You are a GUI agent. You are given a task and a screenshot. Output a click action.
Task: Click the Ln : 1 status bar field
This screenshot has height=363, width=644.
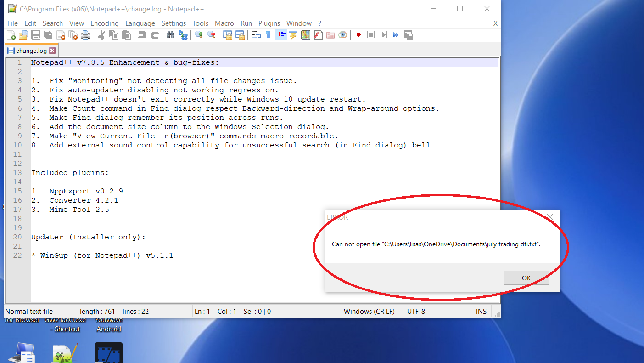202,312
